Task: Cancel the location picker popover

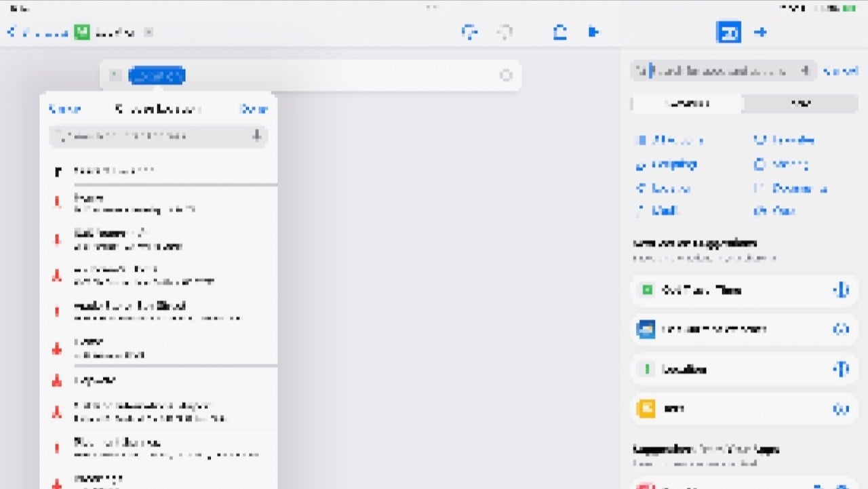Action: tap(64, 109)
